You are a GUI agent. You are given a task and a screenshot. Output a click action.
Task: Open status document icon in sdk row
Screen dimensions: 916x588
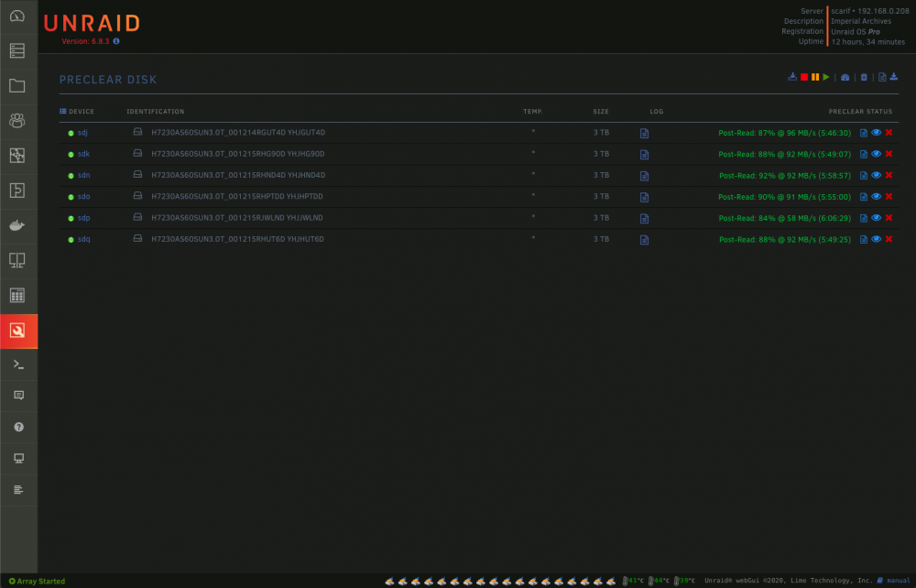coord(864,154)
